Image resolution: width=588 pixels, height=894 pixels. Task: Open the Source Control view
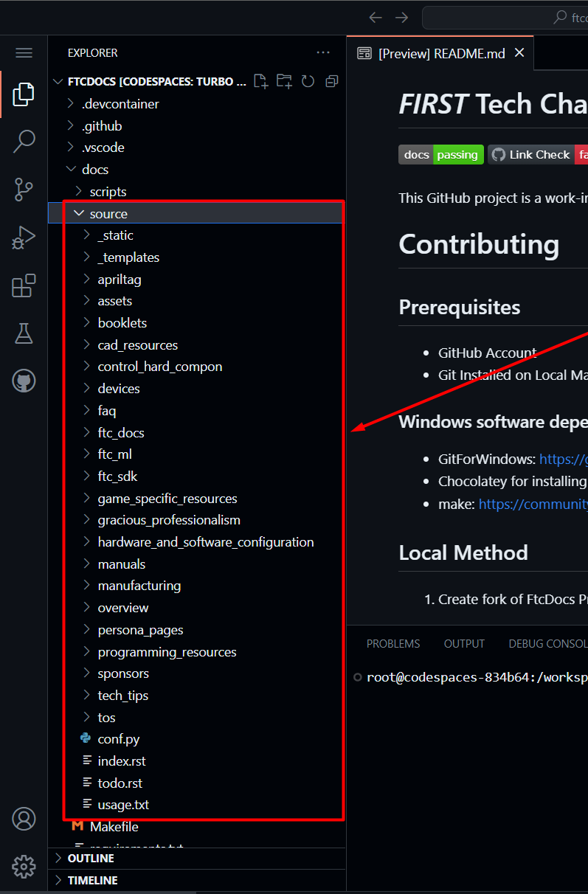(x=24, y=190)
